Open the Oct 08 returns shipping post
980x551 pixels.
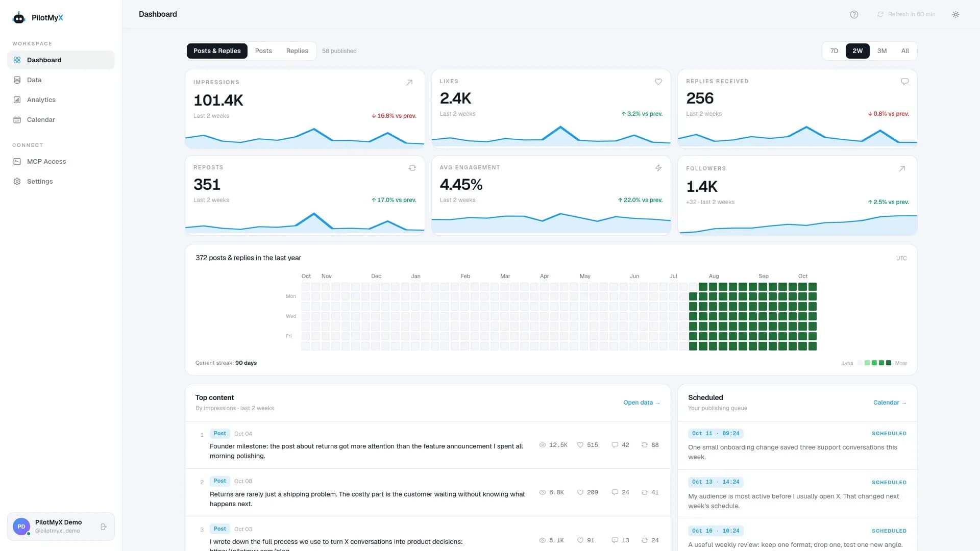(428, 492)
